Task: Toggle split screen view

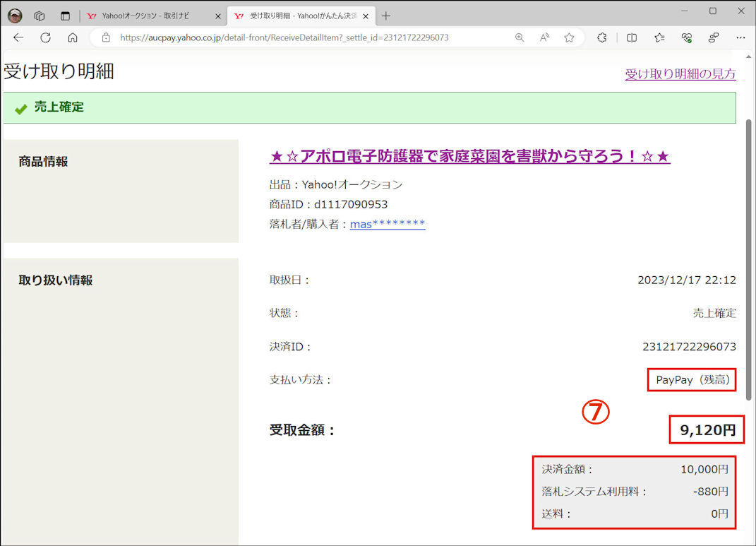Action: (x=632, y=37)
